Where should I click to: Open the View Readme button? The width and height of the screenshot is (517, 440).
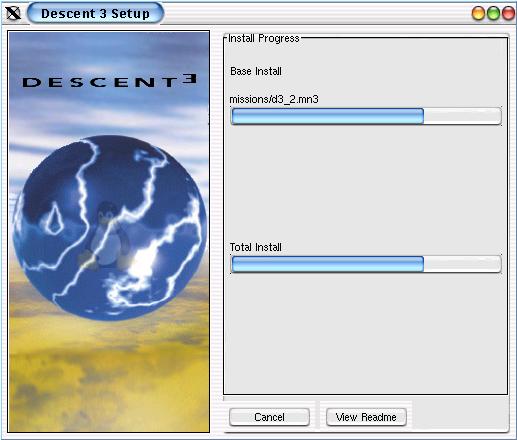[x=366, y=417]
